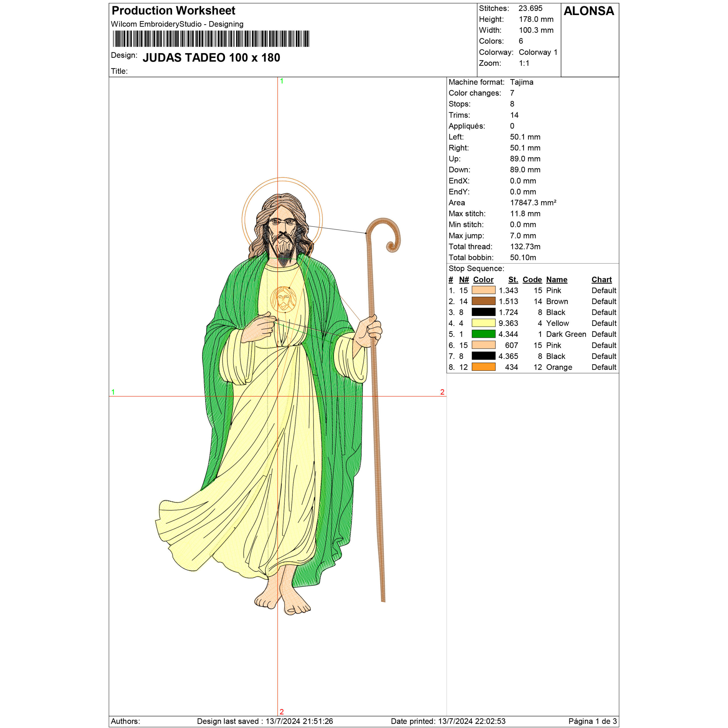Click the 'Brown' thread name

pyautogui.click(x=557, y=301)
